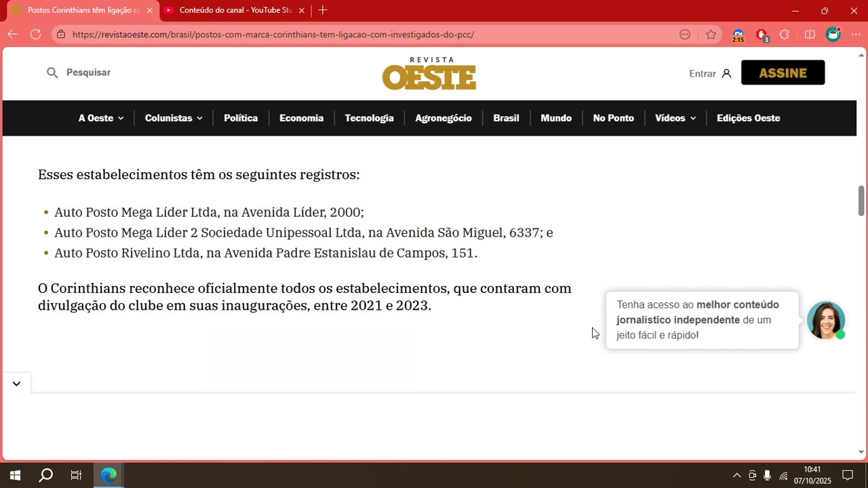Click the scrollbar up arrow
868x488 pixels.
pos(861,55)
